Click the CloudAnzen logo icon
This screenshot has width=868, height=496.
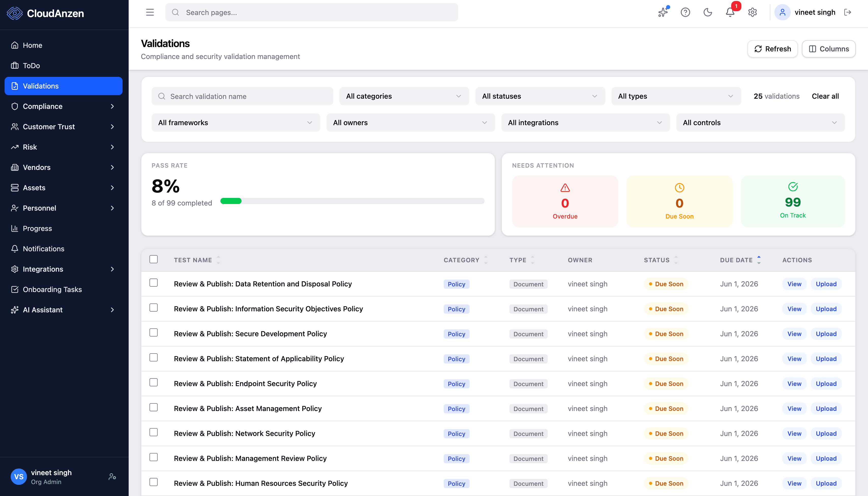(15, 13)
